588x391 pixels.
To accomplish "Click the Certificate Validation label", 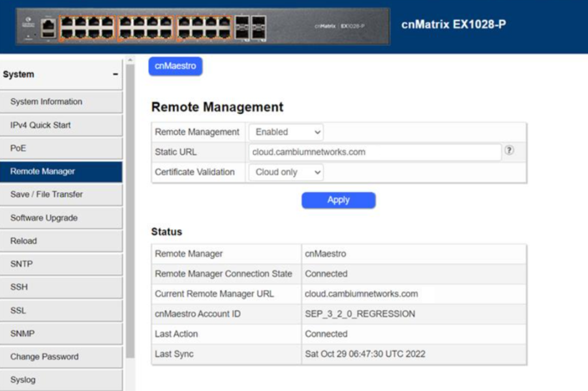I will (194, 172).
